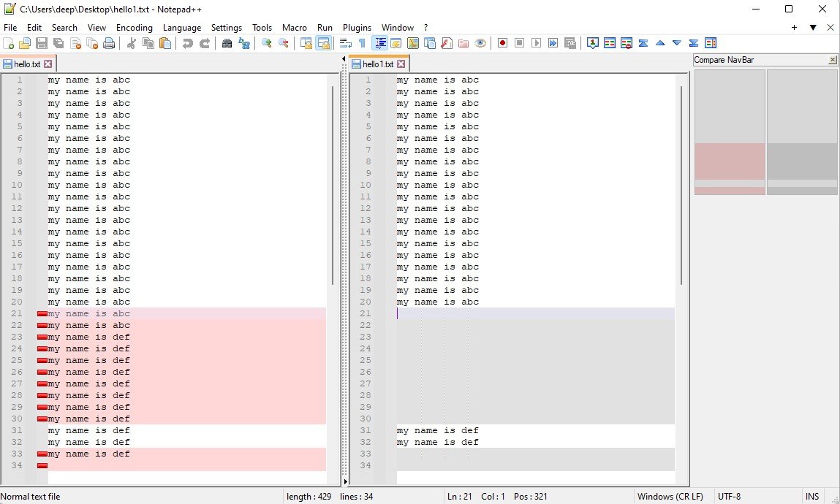Switch to the hello.txt tab
The image size is (840, 504).
click(27, 64)
